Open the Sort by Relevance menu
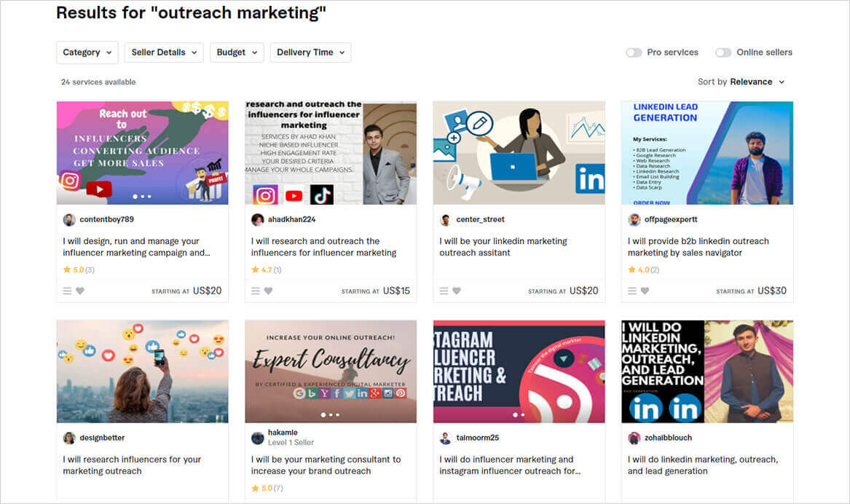 pyautogui.click(x=741, y=82)
